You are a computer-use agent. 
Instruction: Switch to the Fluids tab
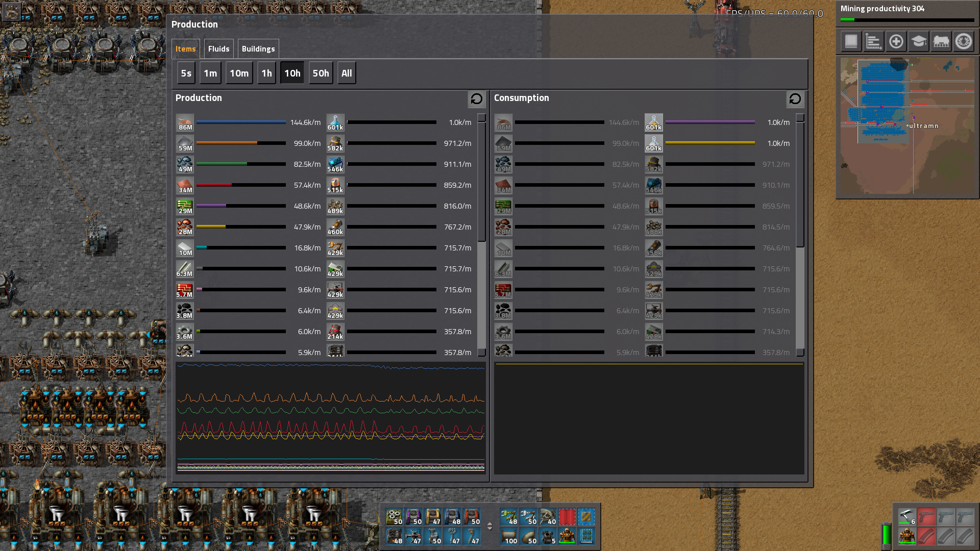click(218, 49)
